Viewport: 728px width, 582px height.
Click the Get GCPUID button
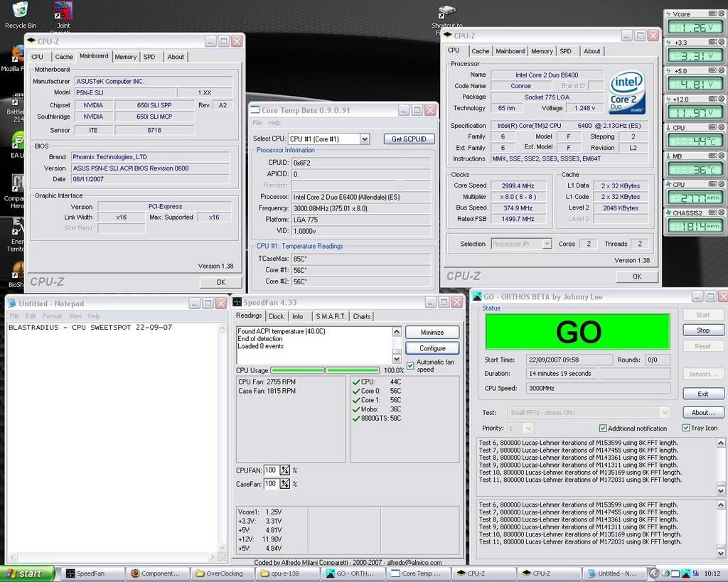tap(409, 139)
